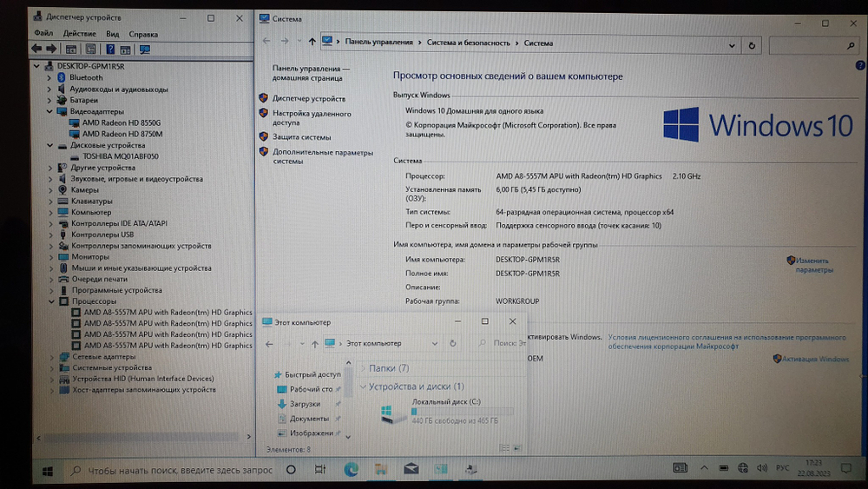The height and width of the screenshot is (489, 868).
Task: Collapse the Дисковые устройства node
Action: point(49,145)
